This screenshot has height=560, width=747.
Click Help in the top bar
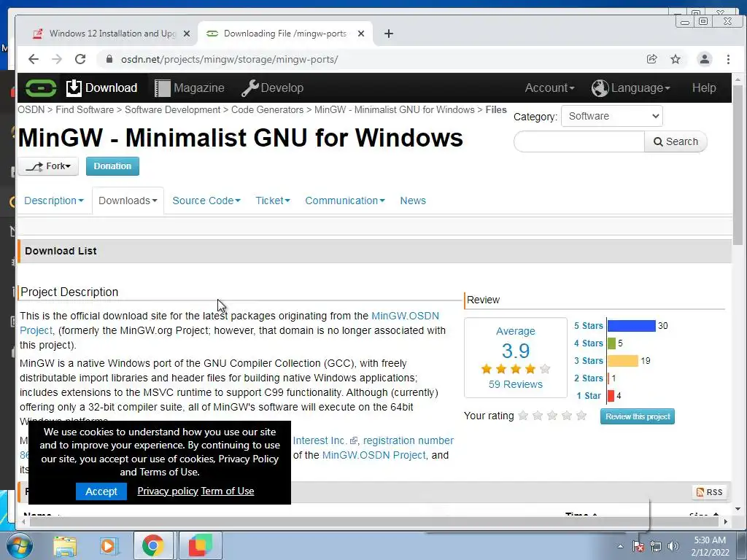[704, 88]
